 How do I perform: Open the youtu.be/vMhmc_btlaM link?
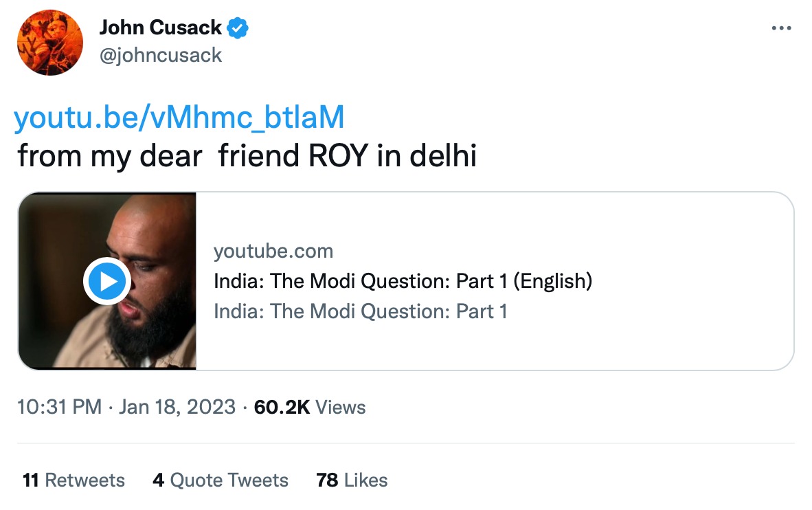pyautogui.click(x=179, y=118)
